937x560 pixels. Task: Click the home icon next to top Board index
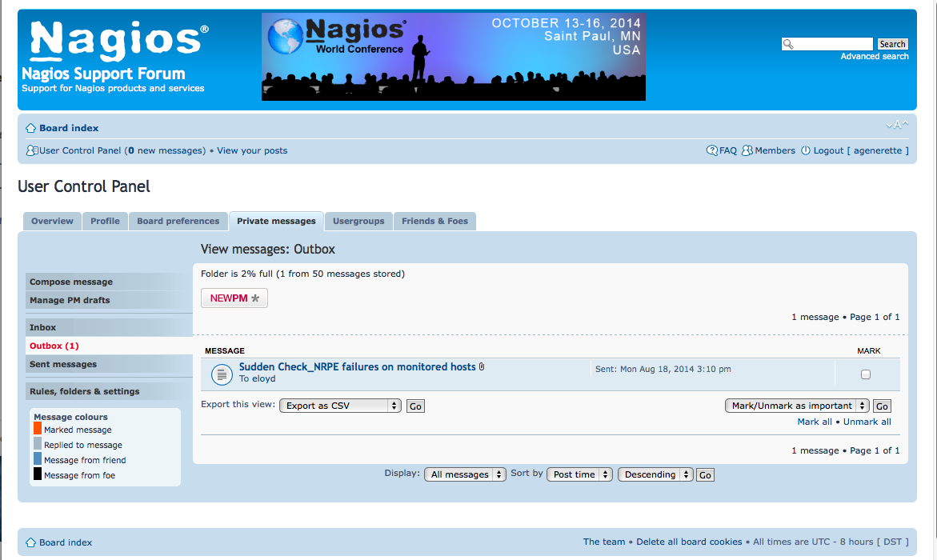30,128
